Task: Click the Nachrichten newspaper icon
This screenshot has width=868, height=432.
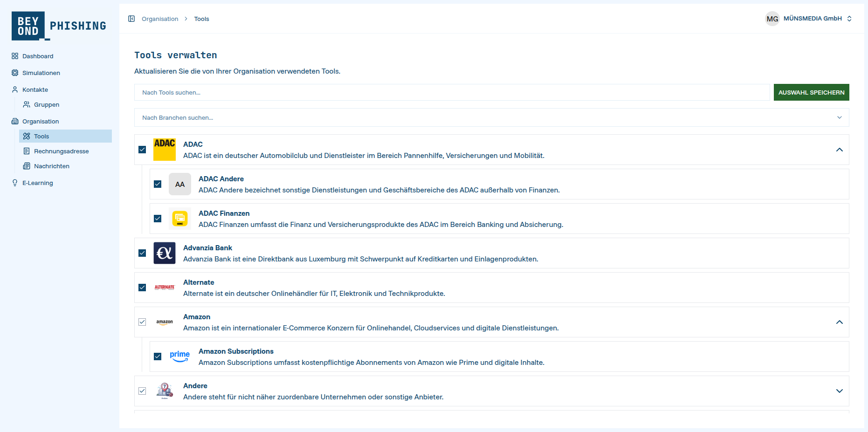Action: [27, 166]
